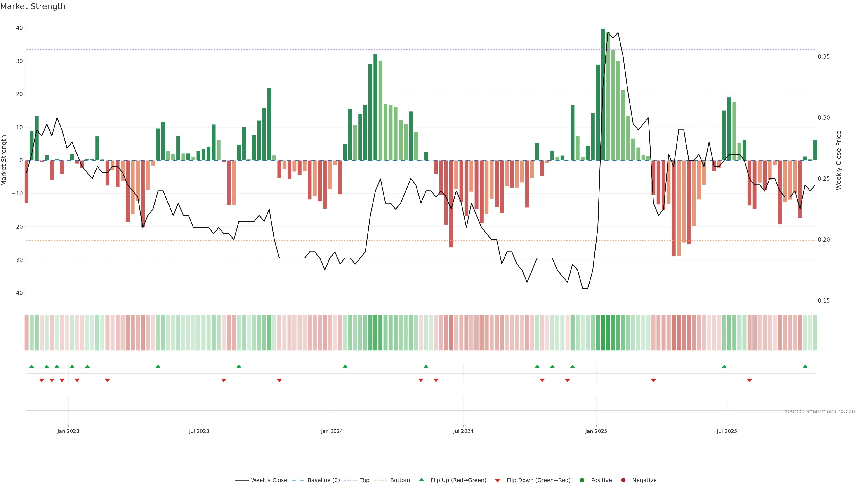Click the source: sharemaestro.com text
The height and width of the screenshot is (488, 868).
[x=821, y=411]
